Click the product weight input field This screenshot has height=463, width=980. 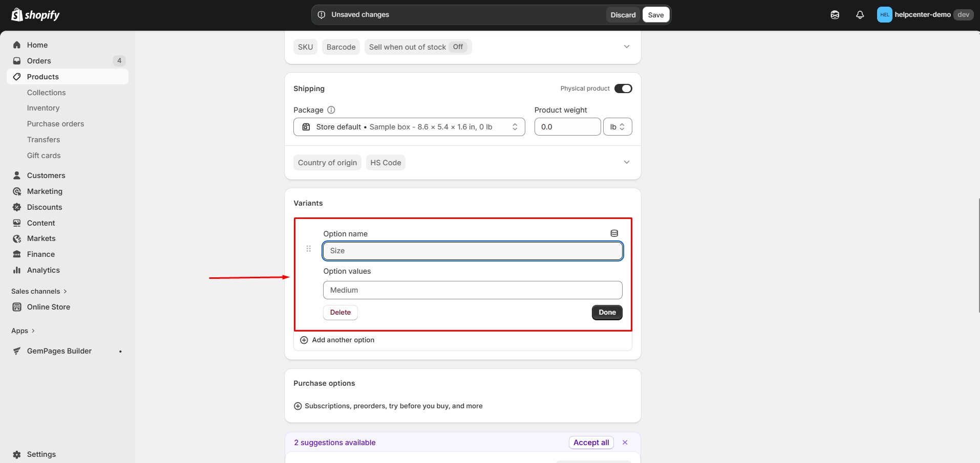567,126
